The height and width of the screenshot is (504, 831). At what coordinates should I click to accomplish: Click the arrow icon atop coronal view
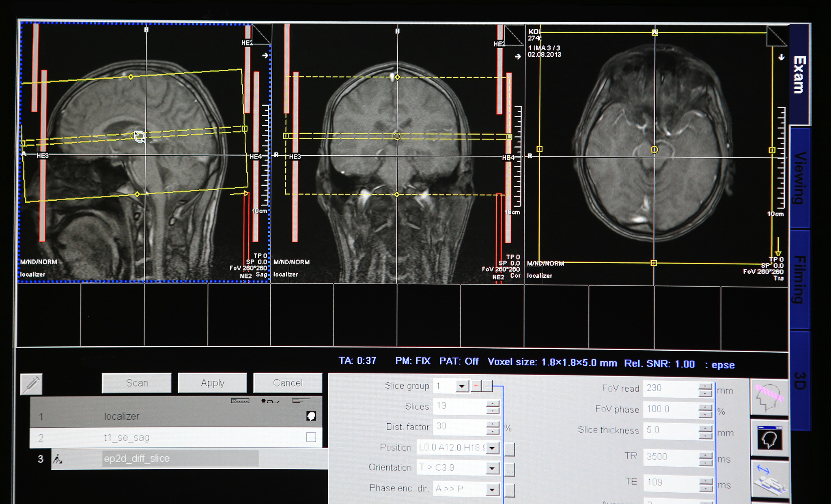click(517, 56)
